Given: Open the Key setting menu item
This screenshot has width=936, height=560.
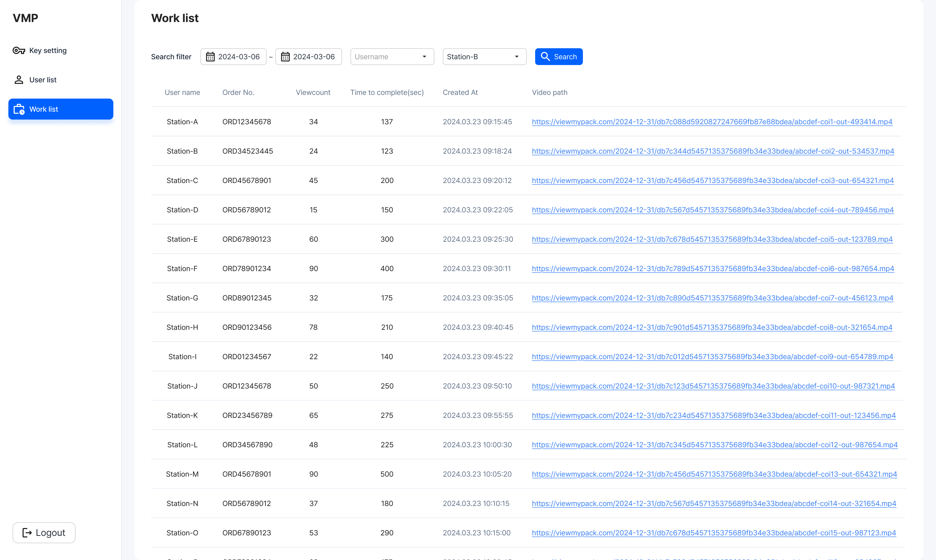Looking at the screenshot, I should (47, 51).
